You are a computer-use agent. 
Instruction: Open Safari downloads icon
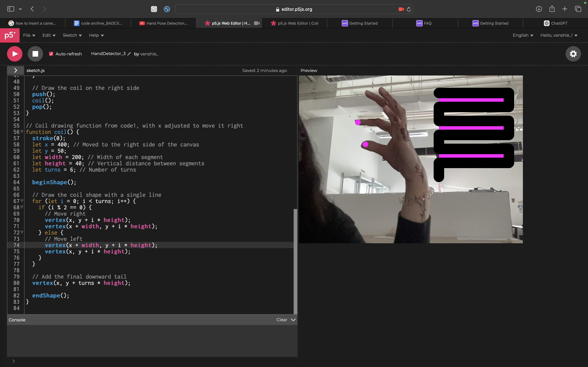coord(539,9)
